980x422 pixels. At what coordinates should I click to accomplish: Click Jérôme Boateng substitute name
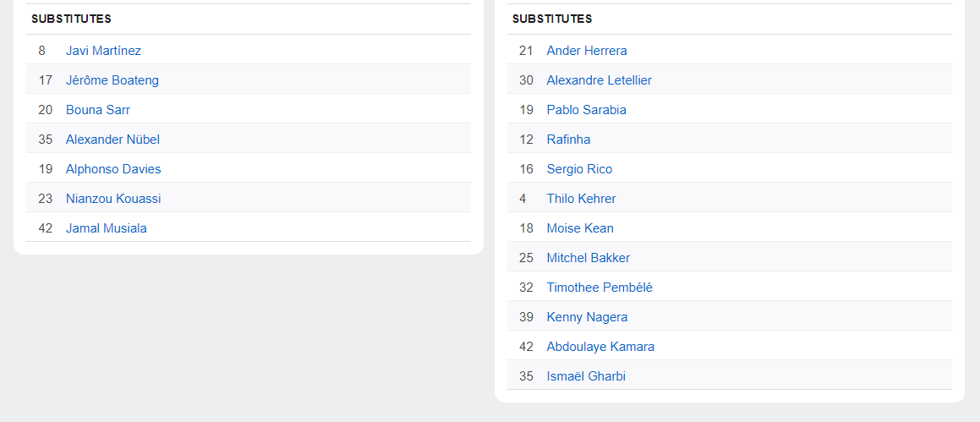click(x=112, y=80)
